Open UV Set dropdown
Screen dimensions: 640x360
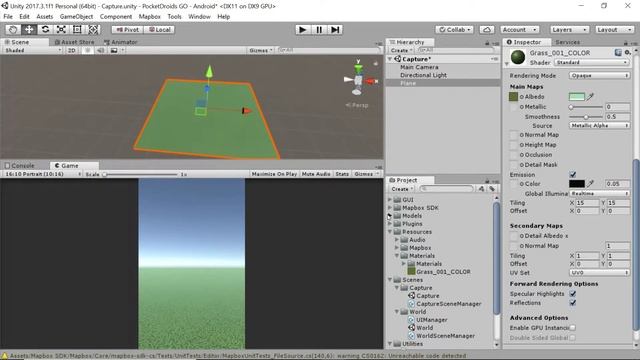tap(599, 273)
